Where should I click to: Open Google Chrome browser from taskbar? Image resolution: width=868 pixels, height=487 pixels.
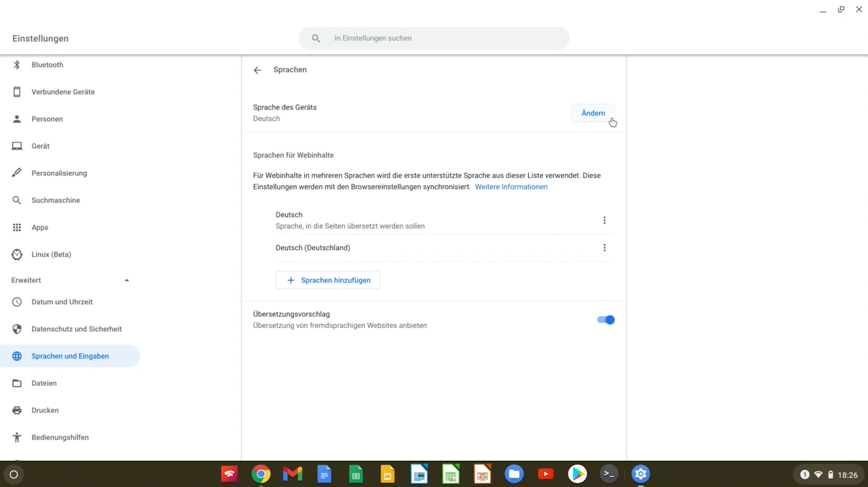[261, 474]
